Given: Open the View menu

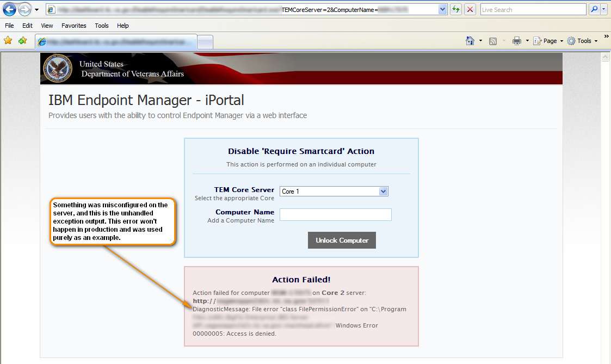Looking at the screenshot, I should coord(47,26).
